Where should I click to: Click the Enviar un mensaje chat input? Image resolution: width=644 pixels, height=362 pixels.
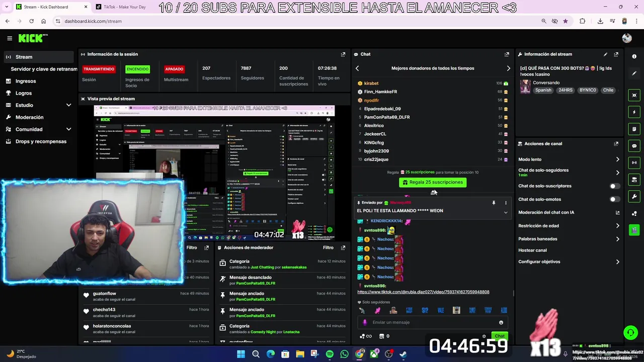[433, 323]
